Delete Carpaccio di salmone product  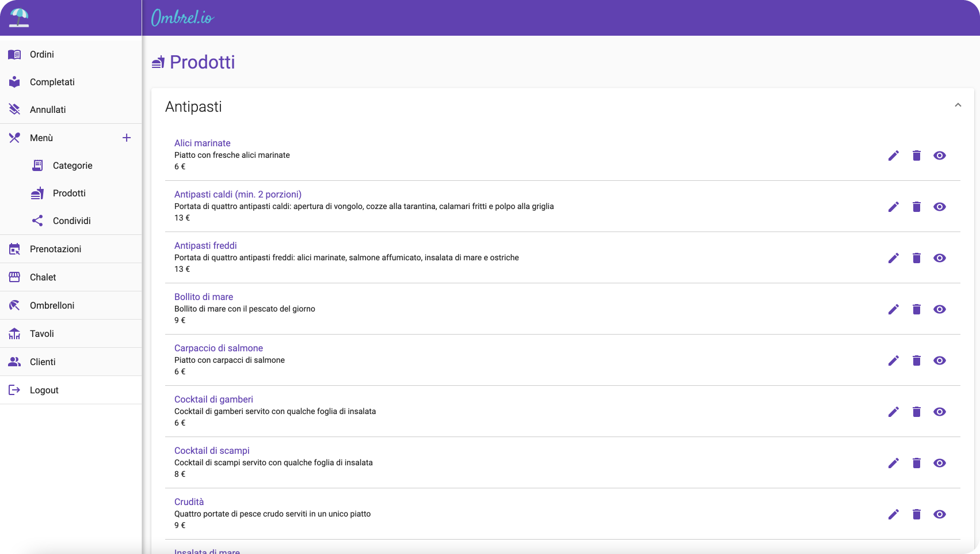coord(917,361)
